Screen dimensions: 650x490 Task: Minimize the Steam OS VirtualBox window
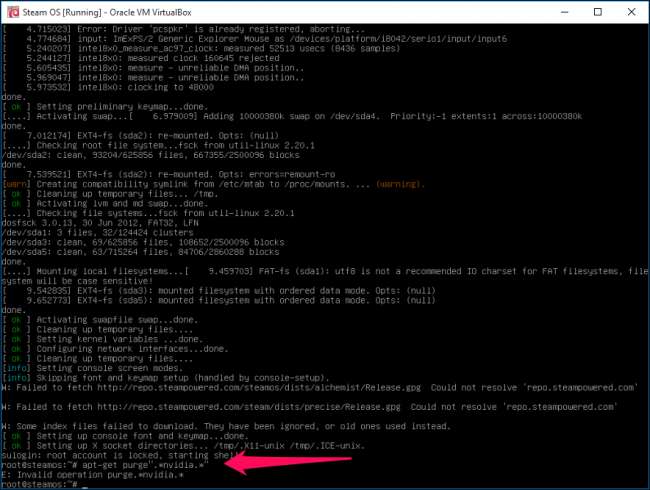click(x=564, y=12)
